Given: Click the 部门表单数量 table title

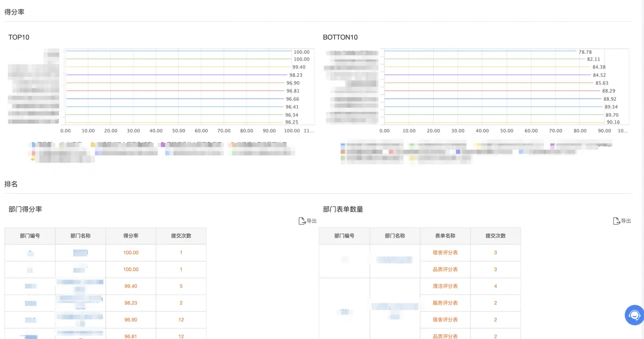Looking at the screenshot, I should click(343, 209).
